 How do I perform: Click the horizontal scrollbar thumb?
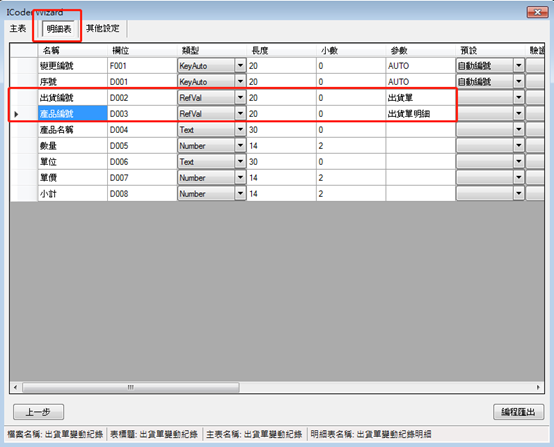pos(131,387)
